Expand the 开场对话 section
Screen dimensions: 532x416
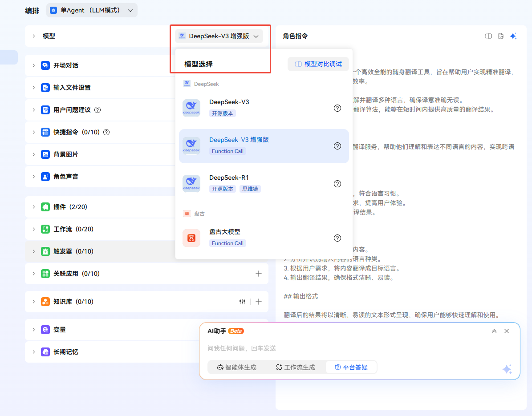pyautogui.click(x=34, y=65)
